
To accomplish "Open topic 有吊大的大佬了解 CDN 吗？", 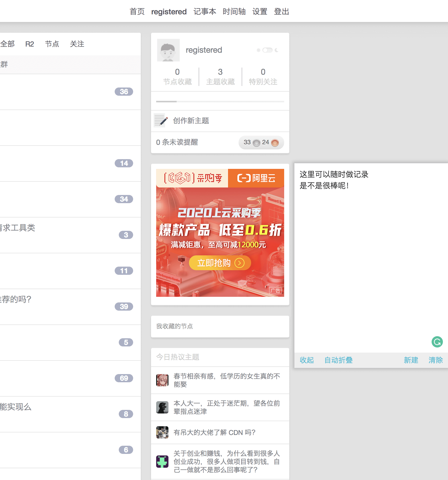I will pos(215,432).
